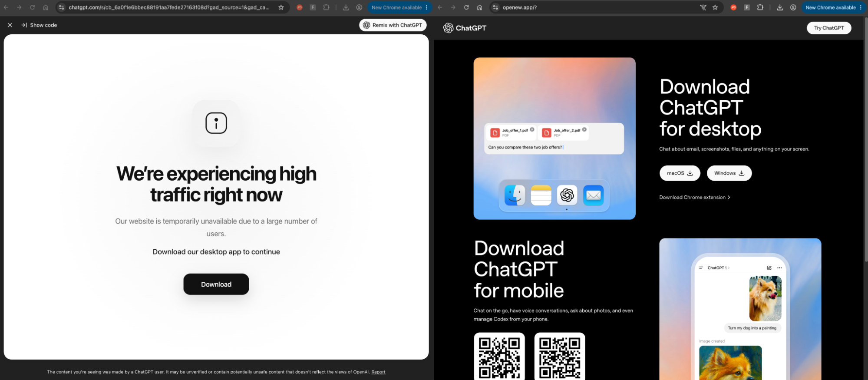Click Finder icon in the preview dock
Screen dimensions: 868x380
click(x=515, y=195)
